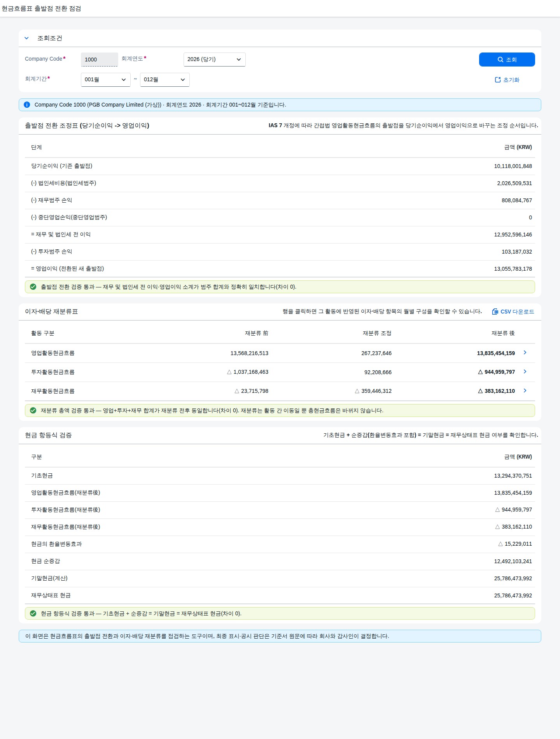Viewport: 560px width, 739px height.
Task: Expand the 영업활동현금흐름 row arrow
Action: pos(525,352)
